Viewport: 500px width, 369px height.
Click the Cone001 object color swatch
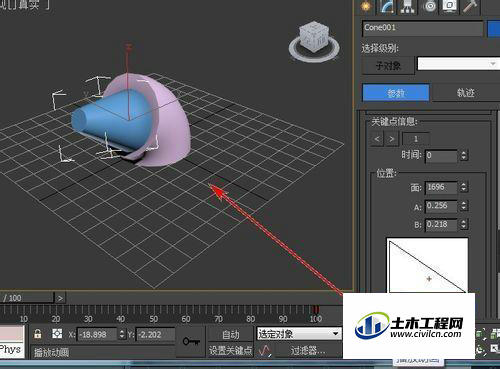pyautogui.click(x=494, y=29)
